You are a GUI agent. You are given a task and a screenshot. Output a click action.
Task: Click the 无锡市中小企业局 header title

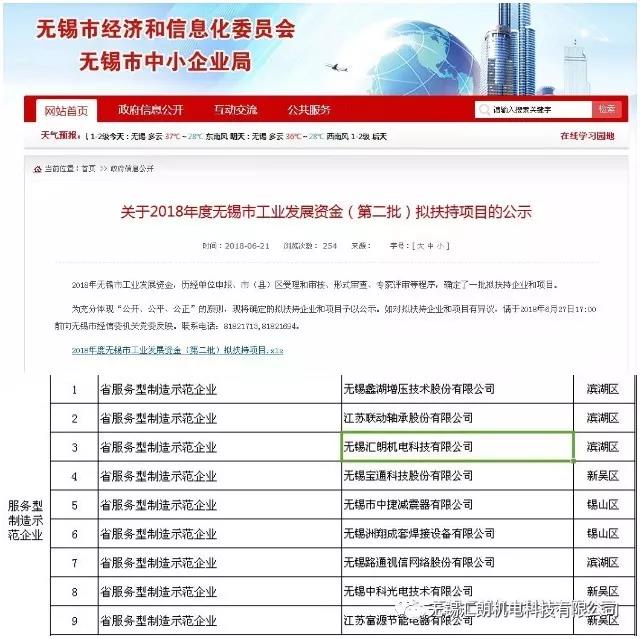165,62
